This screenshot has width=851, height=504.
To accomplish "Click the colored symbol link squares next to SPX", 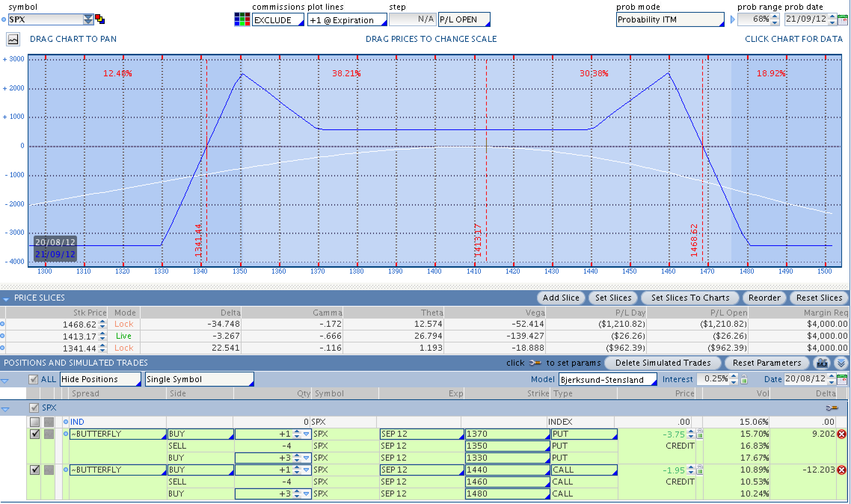I will 100,19.
